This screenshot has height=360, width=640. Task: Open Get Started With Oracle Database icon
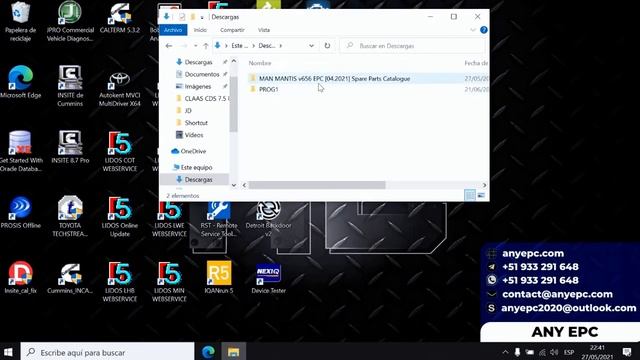tap(20, 151)
